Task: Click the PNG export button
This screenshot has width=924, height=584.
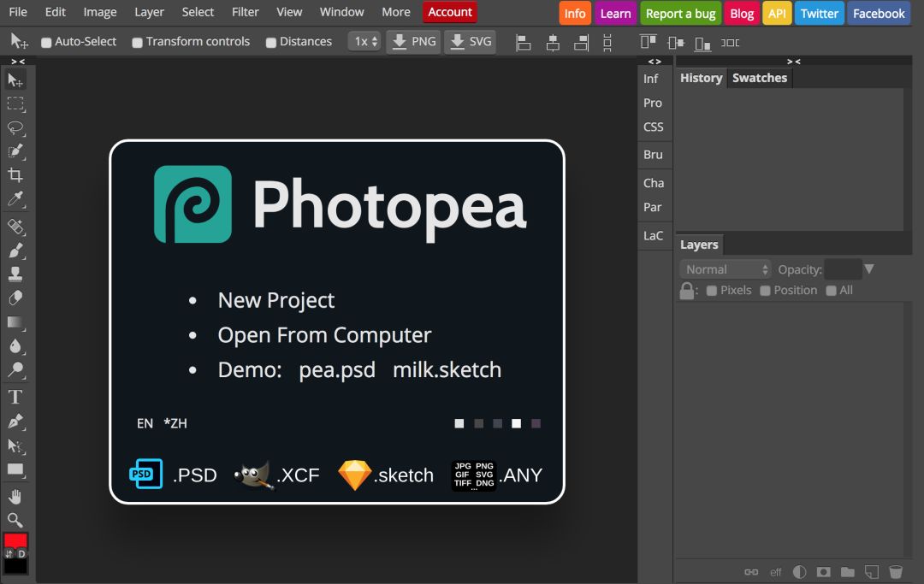Action: [x=414, y=42]
